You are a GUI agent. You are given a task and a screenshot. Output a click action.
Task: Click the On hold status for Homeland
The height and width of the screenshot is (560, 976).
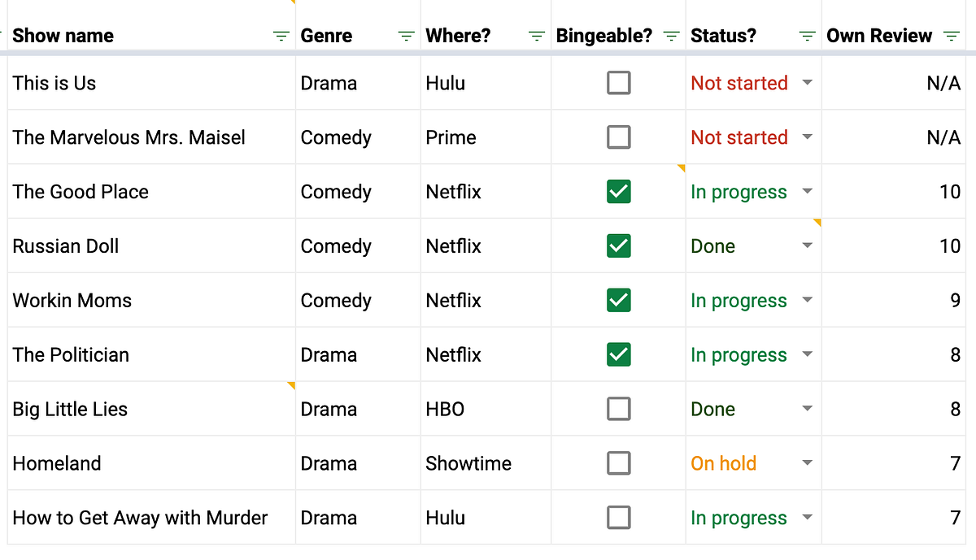[x=723, y=462]
